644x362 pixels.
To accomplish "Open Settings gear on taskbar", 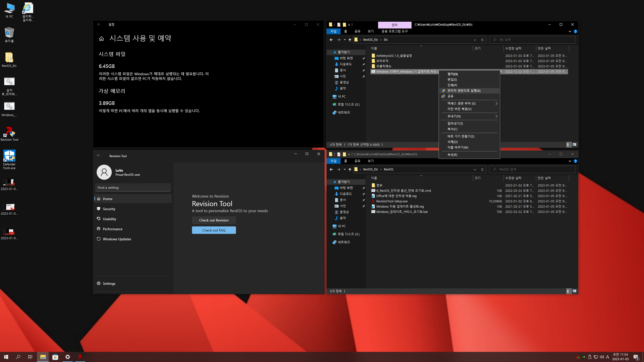I will [x=68, y=357].
